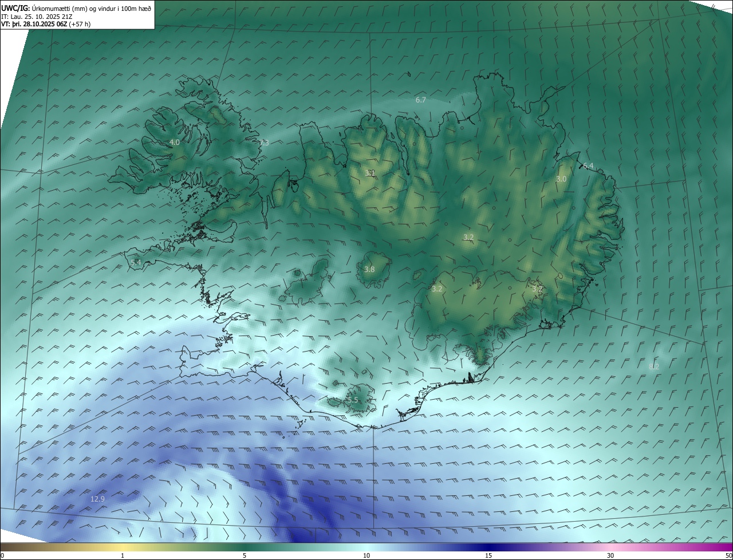
Task: Select the 5.4 value on the western peninsula
Action: tap(136, 262)
